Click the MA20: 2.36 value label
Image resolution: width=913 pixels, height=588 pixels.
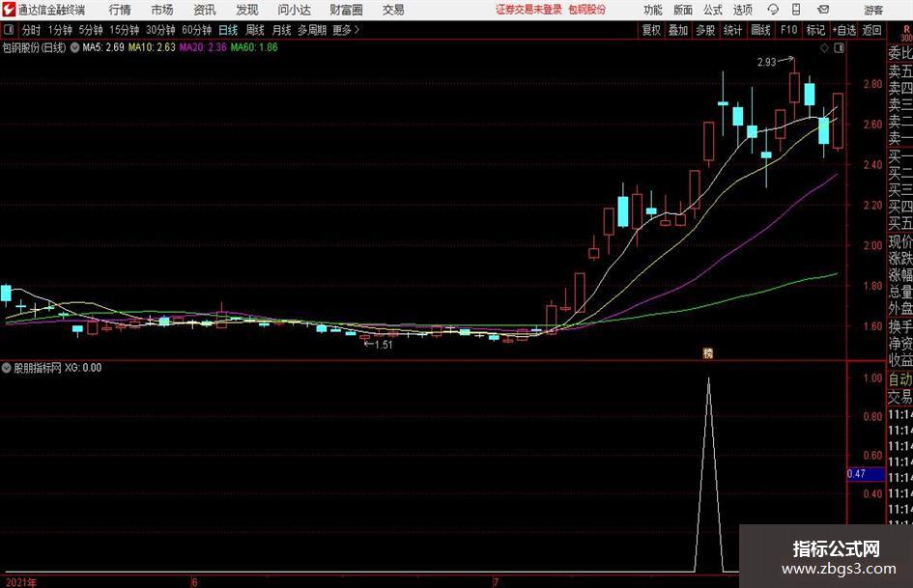pyautogui.click(x=203, y=47)
